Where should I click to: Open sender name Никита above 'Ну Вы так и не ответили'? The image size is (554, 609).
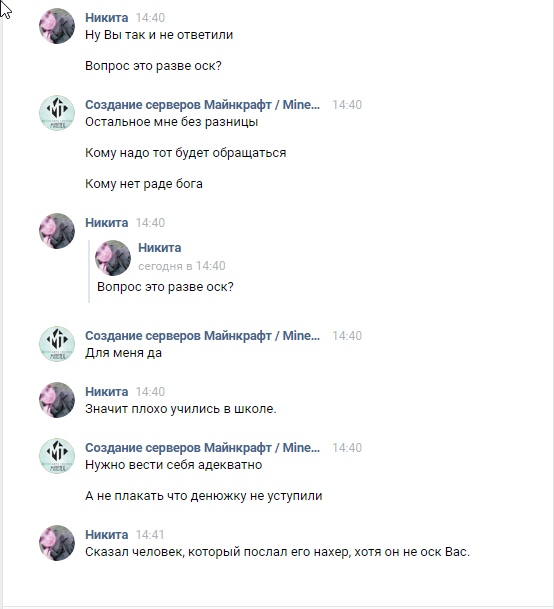106,17
